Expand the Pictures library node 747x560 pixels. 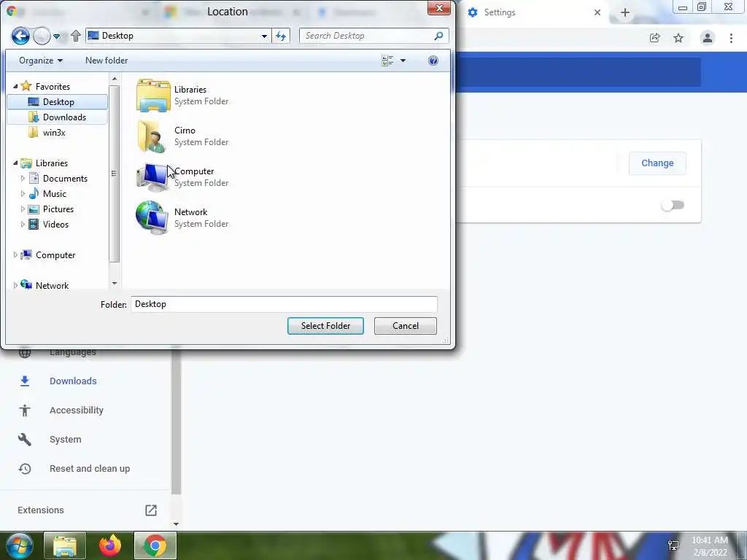23,209
